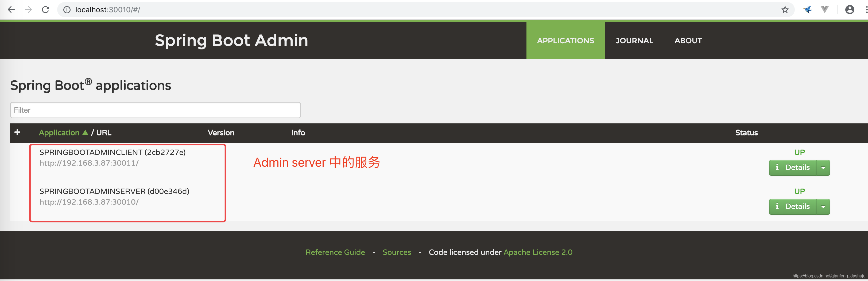The width and height of the screenshot is (868, 281).
Task: Open the Reference Guide link
Action: coord(335,252)
